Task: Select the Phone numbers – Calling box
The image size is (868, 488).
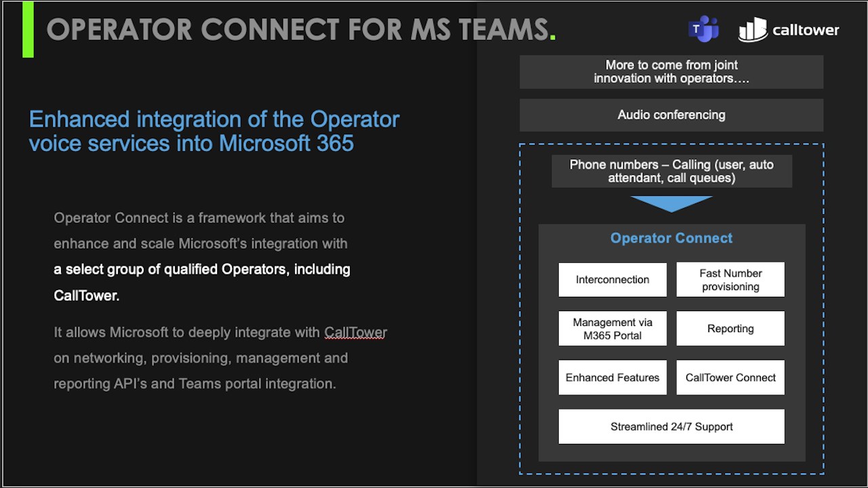Action: tap(671, 171)
